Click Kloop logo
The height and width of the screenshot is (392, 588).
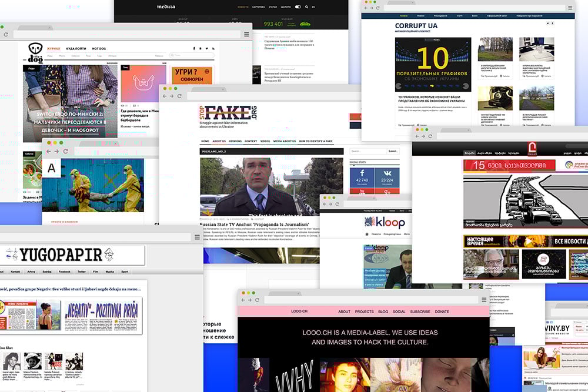385,223
